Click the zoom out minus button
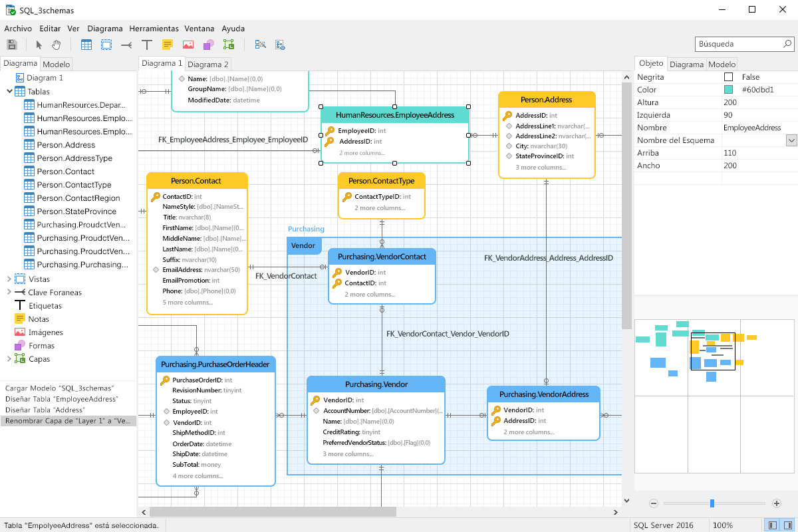The height and width of the screenshot is (532, 798). click(654, 503)
